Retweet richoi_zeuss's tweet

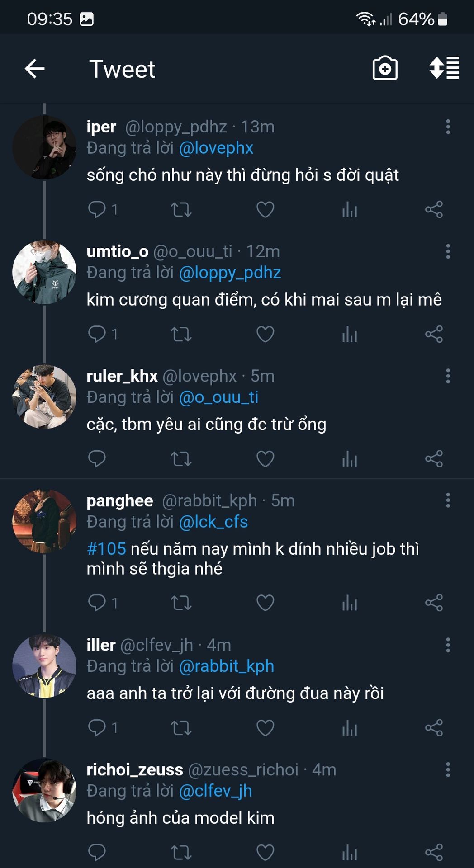tap(181, 853)
